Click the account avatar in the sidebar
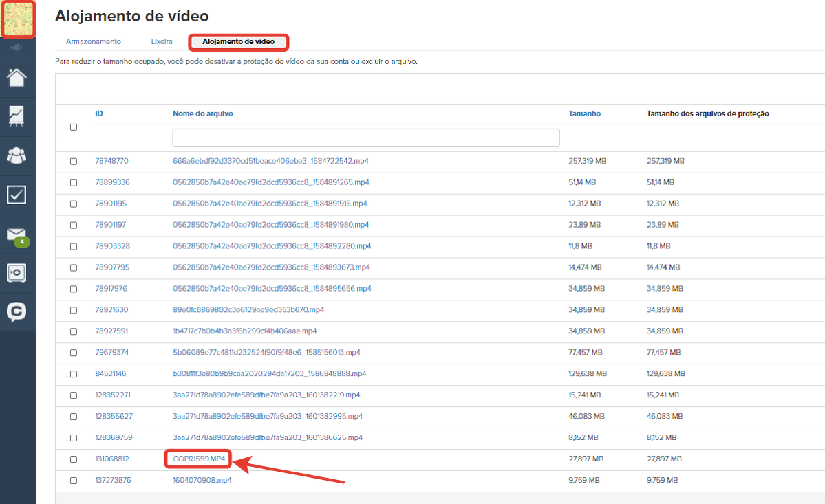The width and height of the screenshot is (825, 504). point(18,19)
